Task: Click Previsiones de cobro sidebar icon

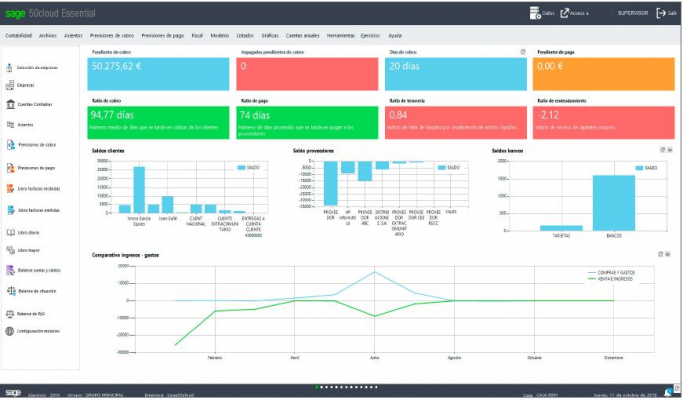Action: [11, 145]
